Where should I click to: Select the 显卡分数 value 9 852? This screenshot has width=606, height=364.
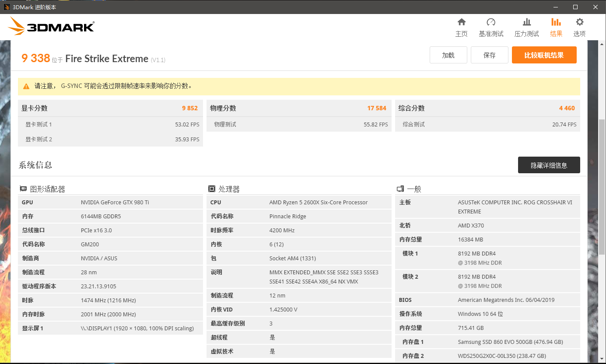(190, 108)
